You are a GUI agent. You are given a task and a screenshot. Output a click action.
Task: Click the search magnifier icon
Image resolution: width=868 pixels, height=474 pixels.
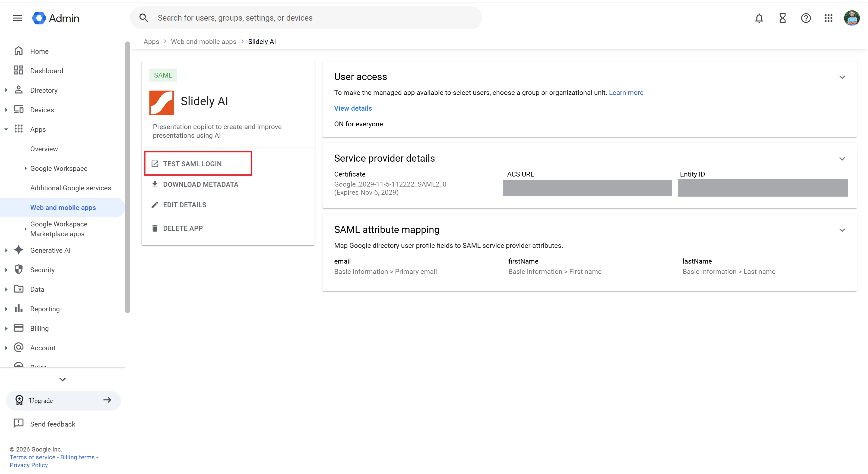144,18
